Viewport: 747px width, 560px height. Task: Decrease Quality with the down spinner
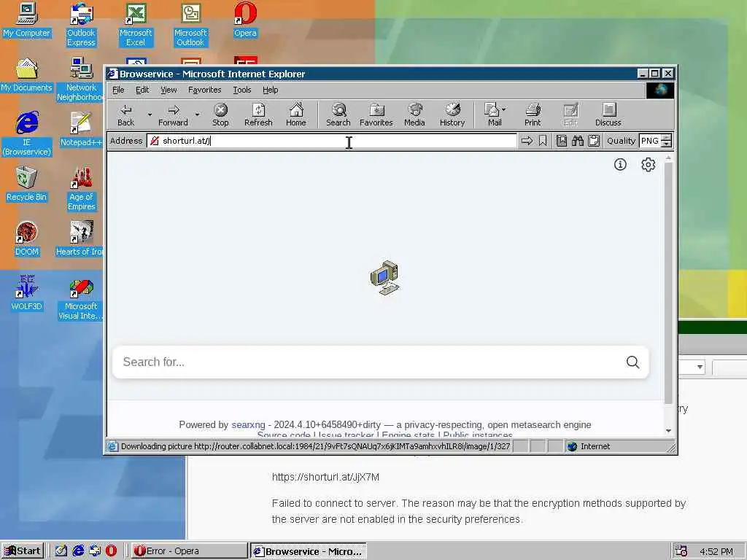[x=667, y=144]
